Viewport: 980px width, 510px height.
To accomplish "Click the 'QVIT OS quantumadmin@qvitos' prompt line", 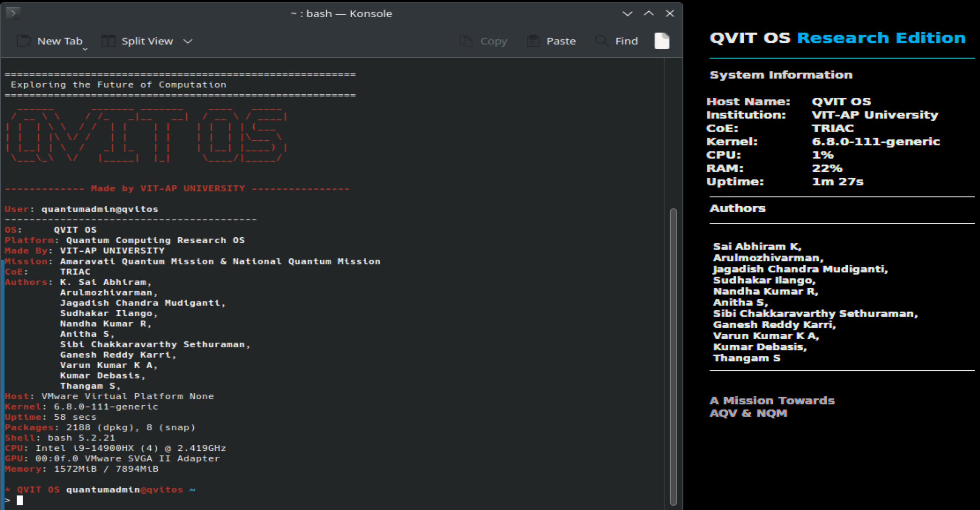I will pos(100,490).
